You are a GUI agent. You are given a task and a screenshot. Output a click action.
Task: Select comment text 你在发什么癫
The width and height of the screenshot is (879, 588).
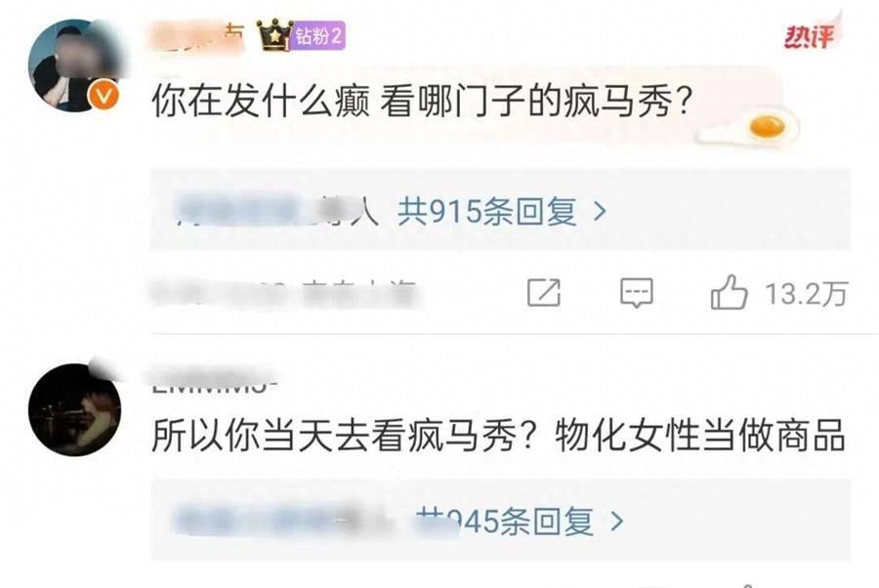click(x=261, y=103)
